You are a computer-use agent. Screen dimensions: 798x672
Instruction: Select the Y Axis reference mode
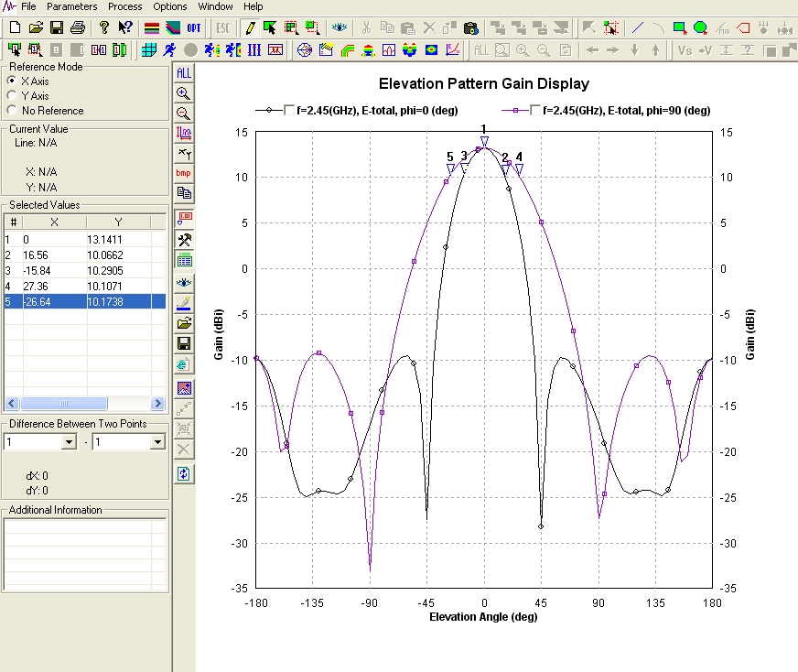coord(12,95)
